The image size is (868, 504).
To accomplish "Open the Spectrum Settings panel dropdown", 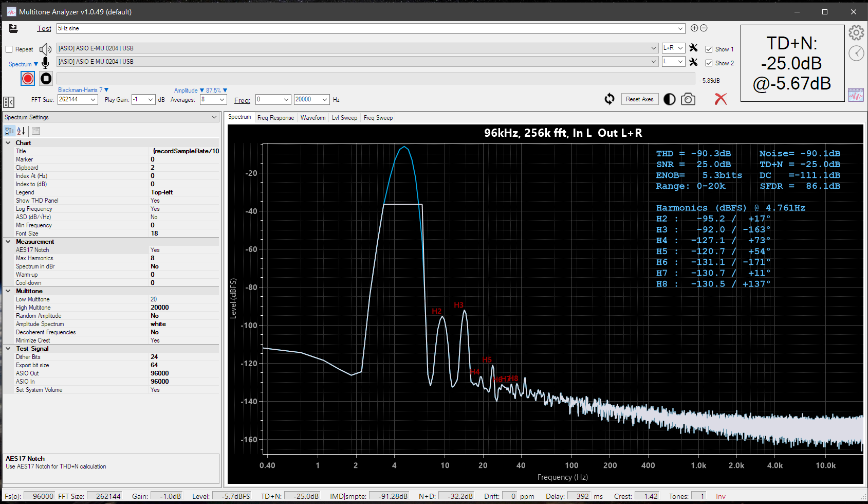I will pos(112,117).
